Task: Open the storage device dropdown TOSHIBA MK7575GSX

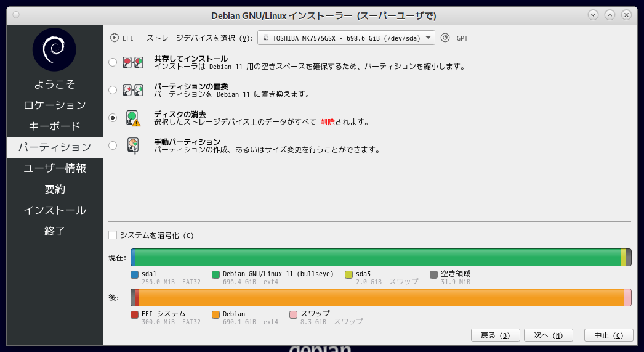Action: tap(346, 38)
